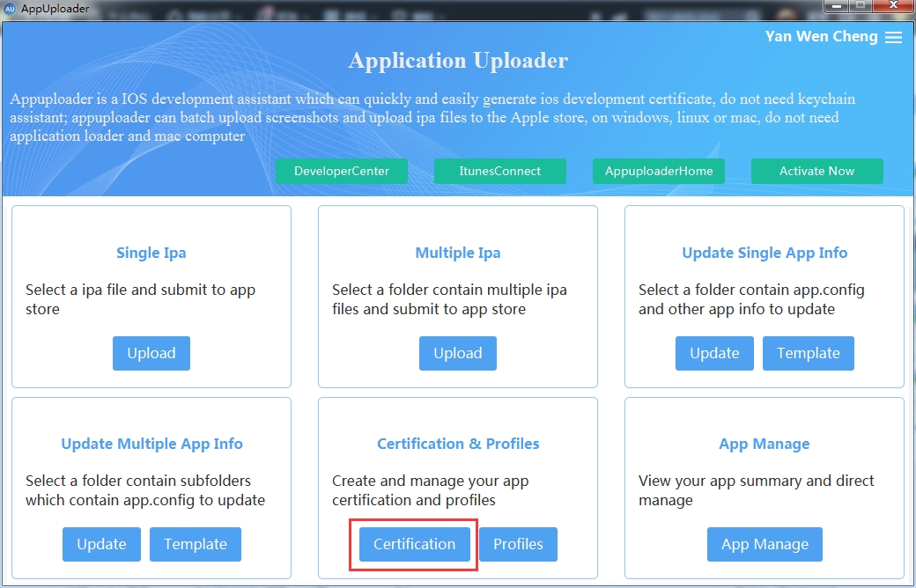Image resolution: width=916 pixels, height=588 pixels.
Task: Click 'Select a folder contain multiple ipa' text
Action: [x=449, y=299]
